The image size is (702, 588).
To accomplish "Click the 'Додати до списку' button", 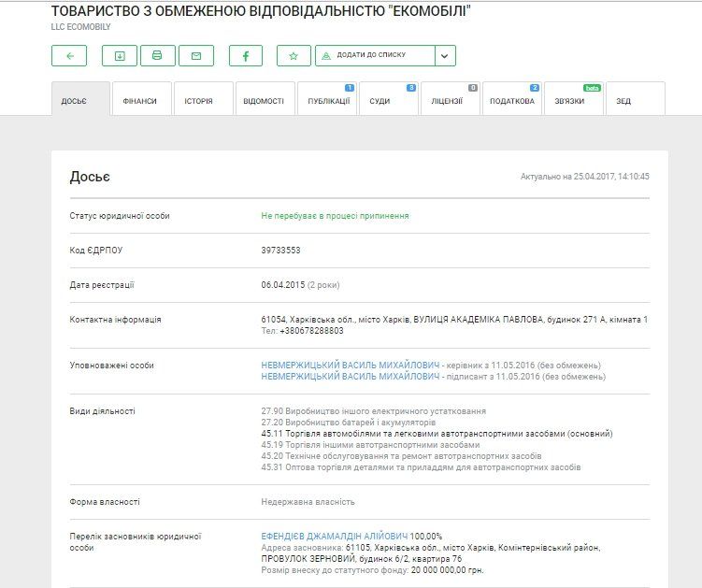I will point(375,55).
